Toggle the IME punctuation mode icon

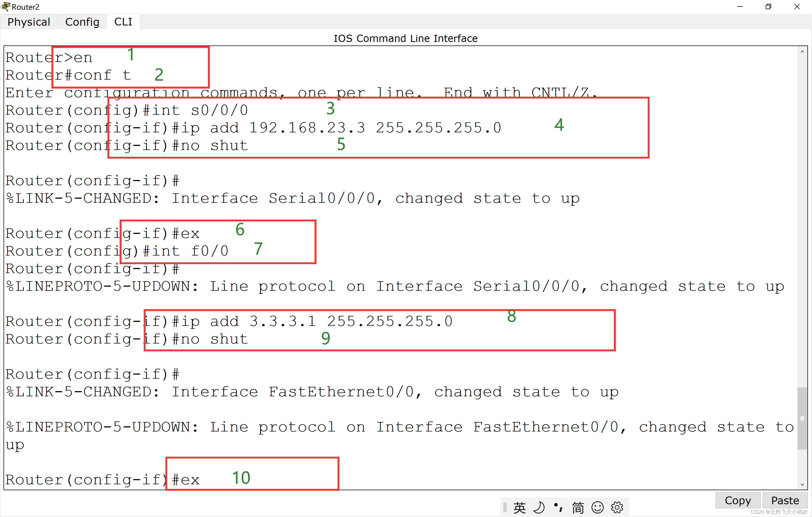(558, 508)
